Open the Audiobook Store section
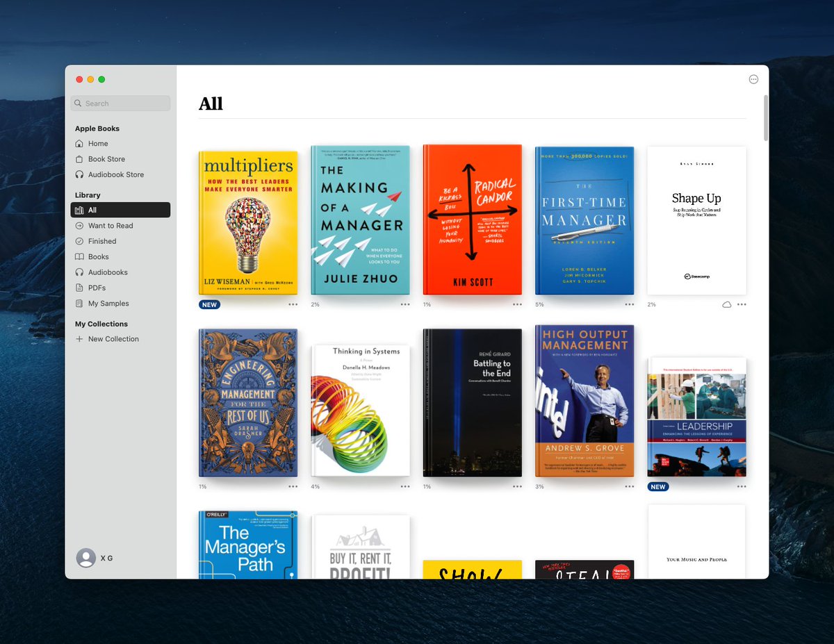The width and height of the screenshot is (834, 644). point(120,174)
